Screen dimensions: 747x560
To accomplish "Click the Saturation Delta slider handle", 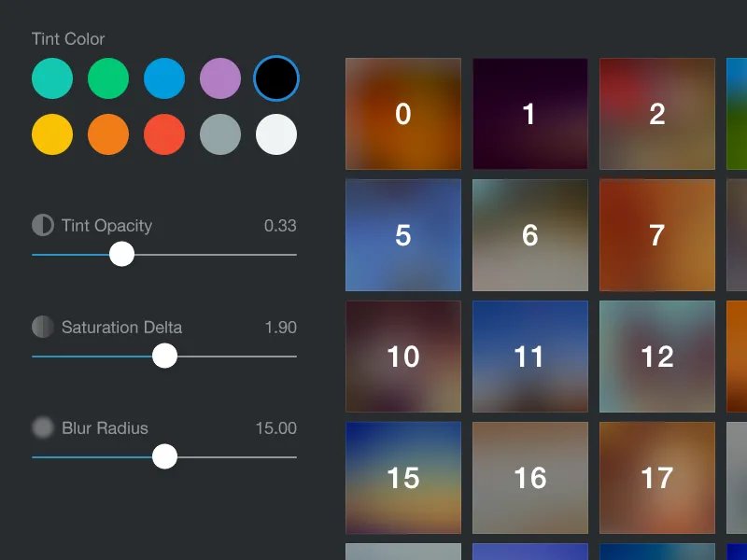I will pyautogui.click(x=165, y=356).
